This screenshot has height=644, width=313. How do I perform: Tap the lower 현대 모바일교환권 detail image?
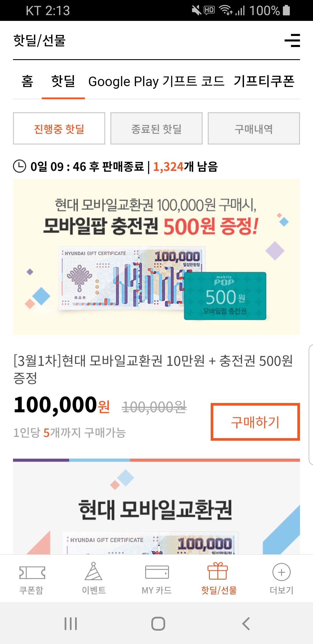tap(156, 508)
